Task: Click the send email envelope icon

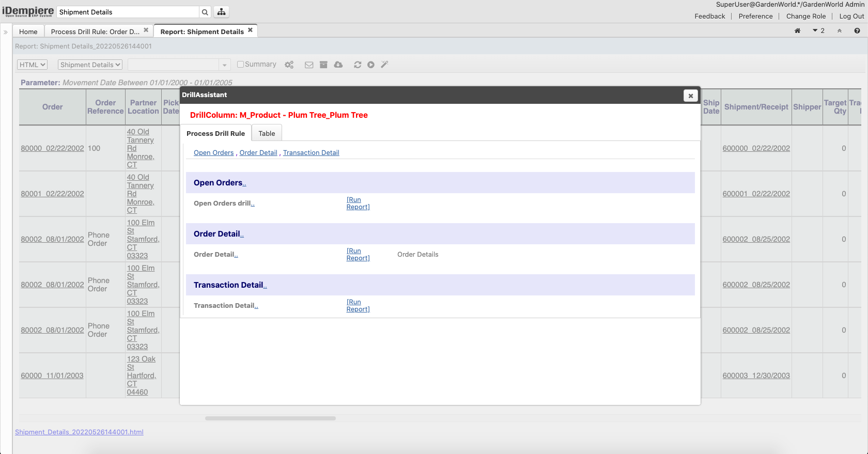Action: pos(309,65)
